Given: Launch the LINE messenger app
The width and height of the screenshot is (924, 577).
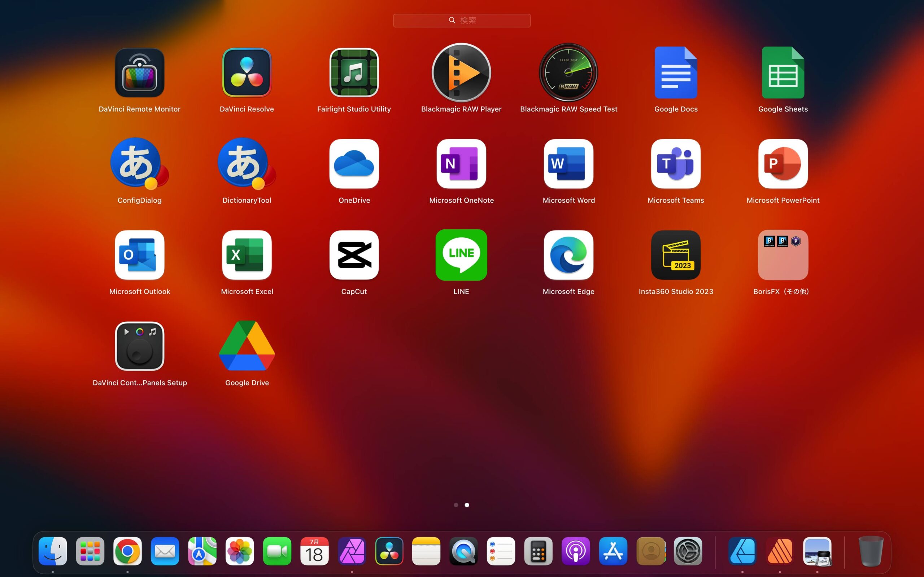Looking at the screenshot, I should tap(461, 255).
